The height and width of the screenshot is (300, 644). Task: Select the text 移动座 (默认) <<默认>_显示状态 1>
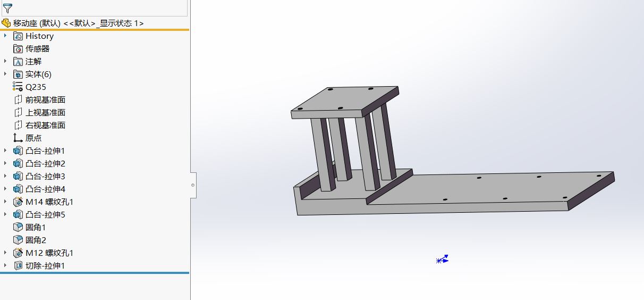pos(79,23)
